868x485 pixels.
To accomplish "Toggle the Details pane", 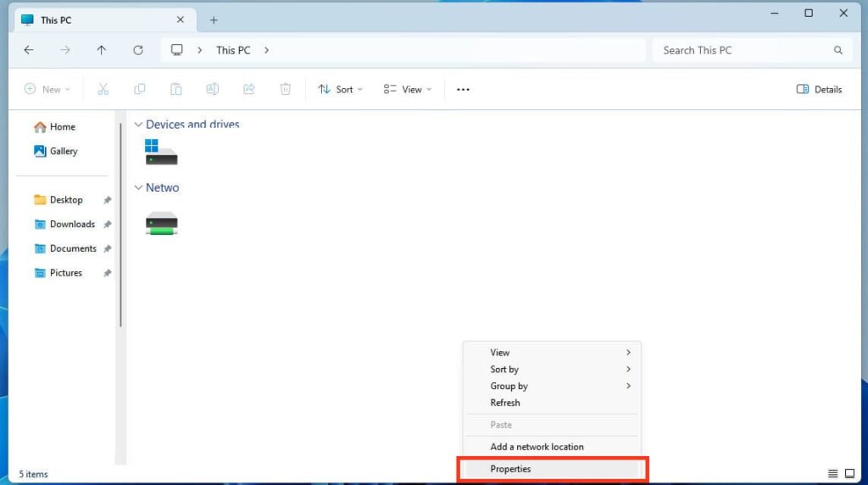I will [x=819, y=89].
